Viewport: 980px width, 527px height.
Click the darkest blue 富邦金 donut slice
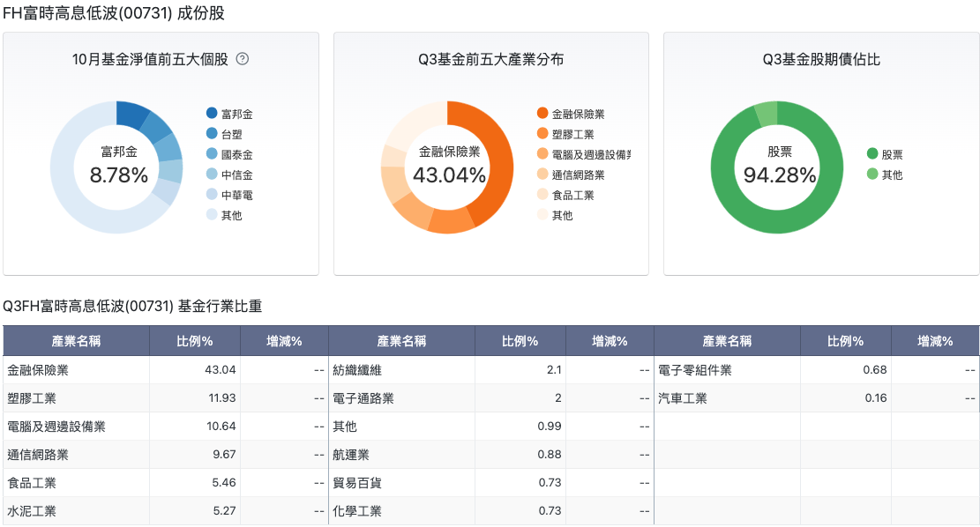click(130, 113)
